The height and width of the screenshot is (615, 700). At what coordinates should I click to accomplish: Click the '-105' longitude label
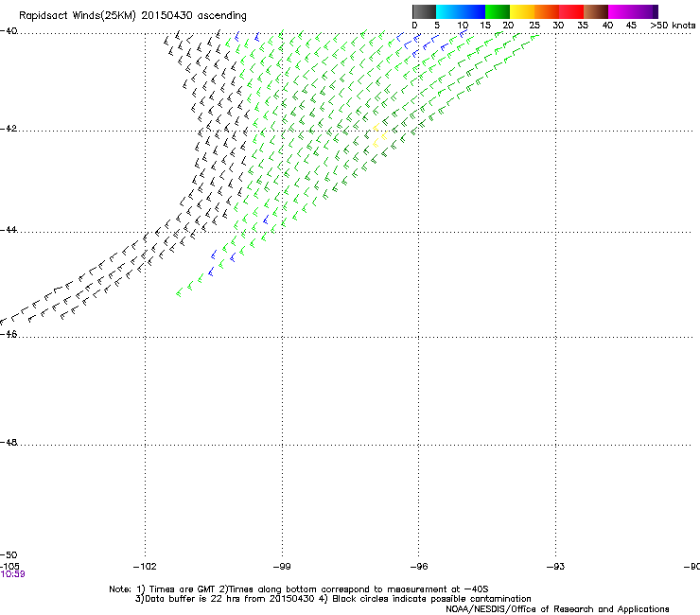(9, 567)
